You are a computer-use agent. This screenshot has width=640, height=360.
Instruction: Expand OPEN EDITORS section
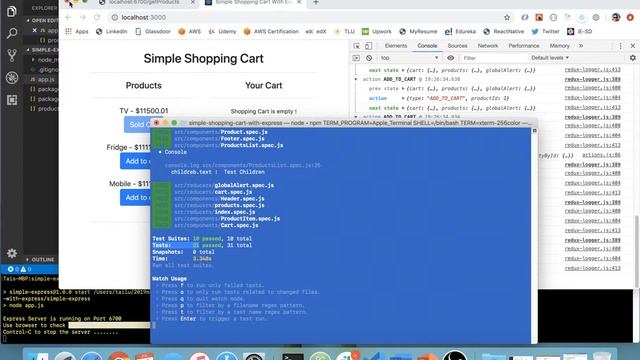[42, 20]
